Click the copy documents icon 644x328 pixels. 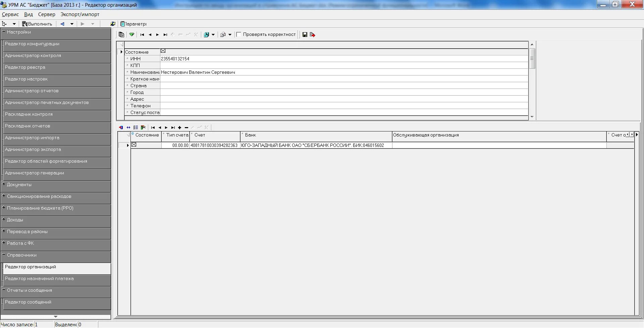tap(121, 35)
